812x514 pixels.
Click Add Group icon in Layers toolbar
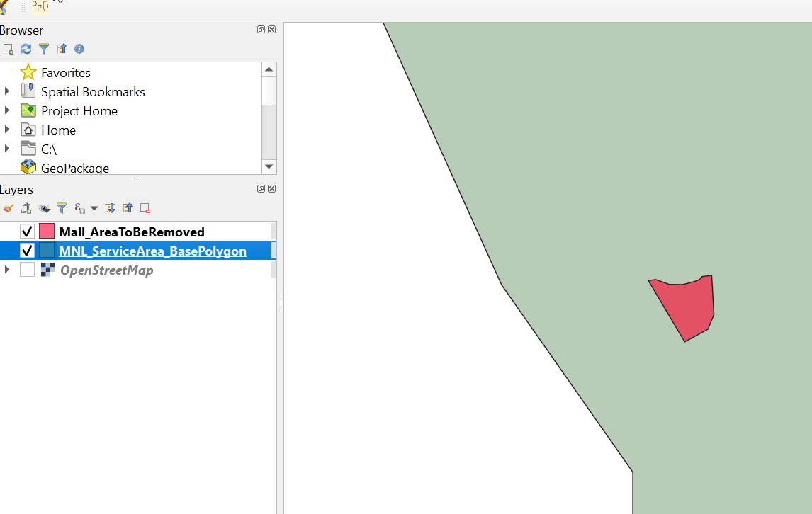pos(26,209)
